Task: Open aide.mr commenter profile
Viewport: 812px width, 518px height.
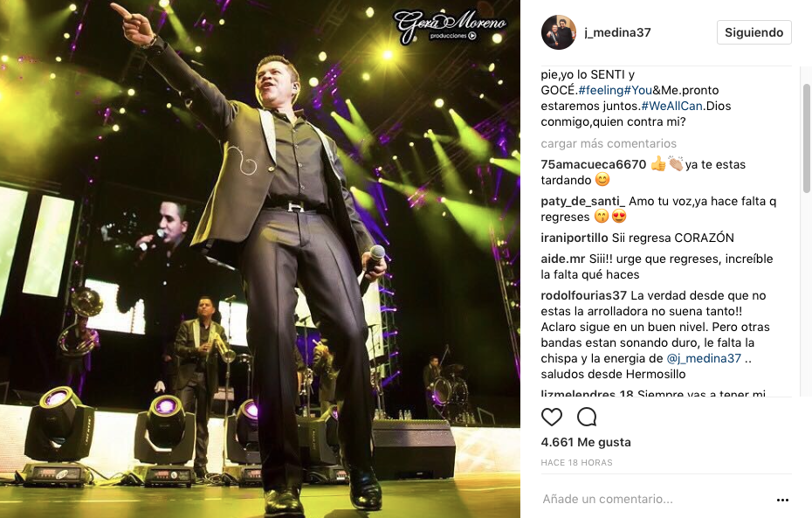Action: [x=563, y=259]
